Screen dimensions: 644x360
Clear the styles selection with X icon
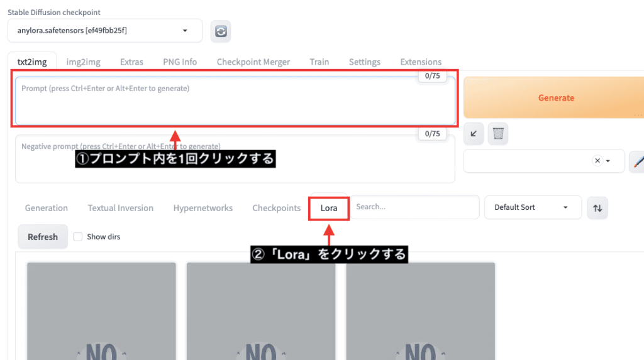[597, 160]
